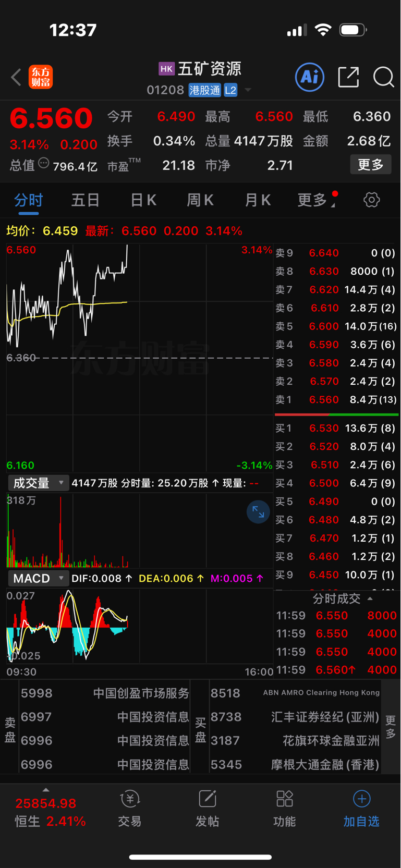Tap the 11:59 6.560↑ trade row

coord(336,670)
